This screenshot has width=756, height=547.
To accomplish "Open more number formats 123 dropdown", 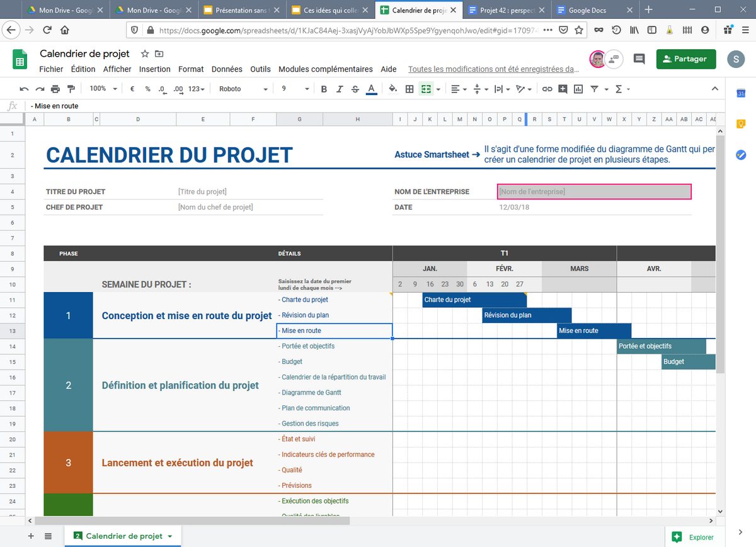I will [x=197, y=89].
